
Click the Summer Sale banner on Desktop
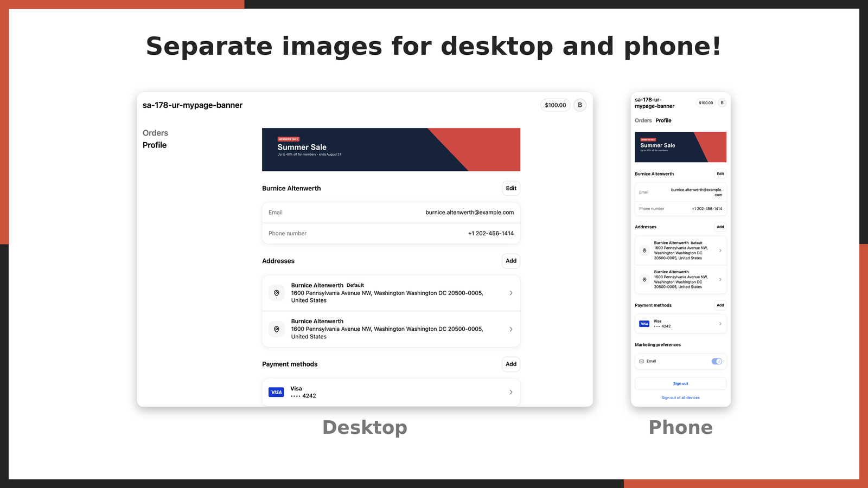pyautogui.click(x=391, y=150)
